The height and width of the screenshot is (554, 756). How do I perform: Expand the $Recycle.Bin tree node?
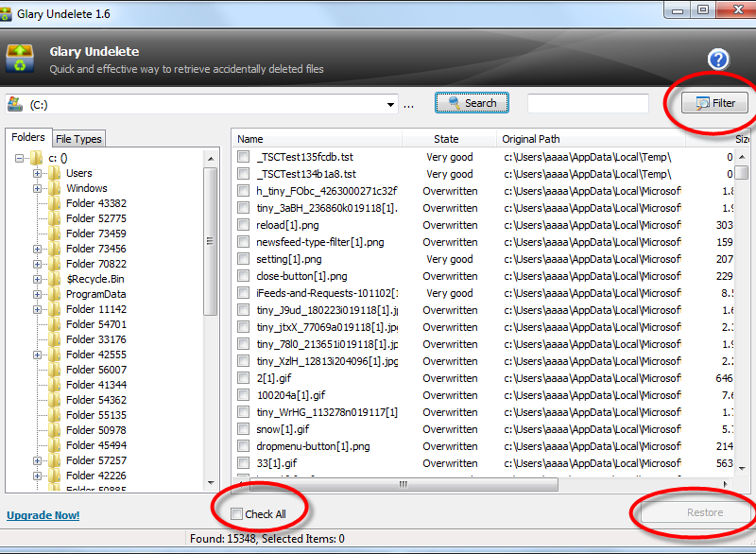pyautogui.click(x=37, y=279)
